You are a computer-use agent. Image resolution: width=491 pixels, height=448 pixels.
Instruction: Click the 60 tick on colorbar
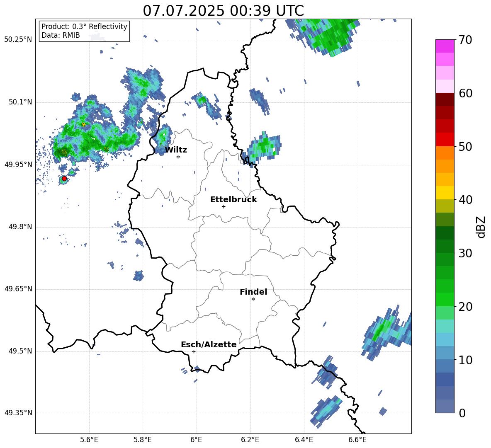[465, 93]
